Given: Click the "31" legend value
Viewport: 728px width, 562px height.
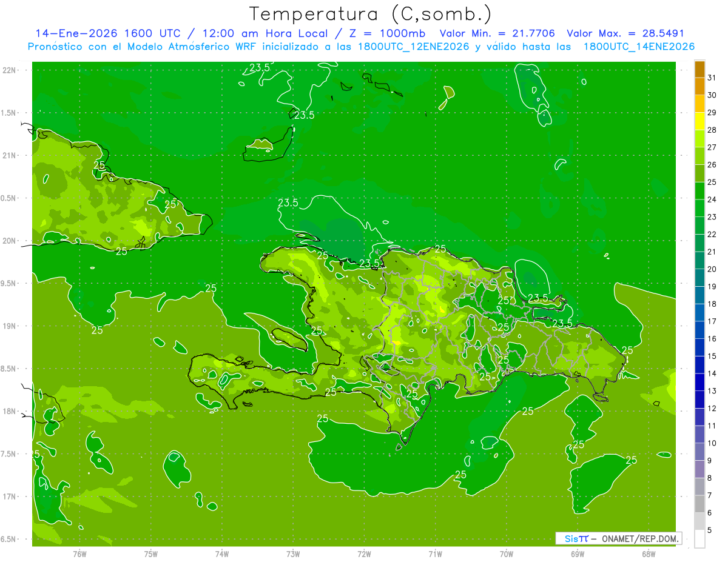Looking at the screenshot, I should coord(712,78).
